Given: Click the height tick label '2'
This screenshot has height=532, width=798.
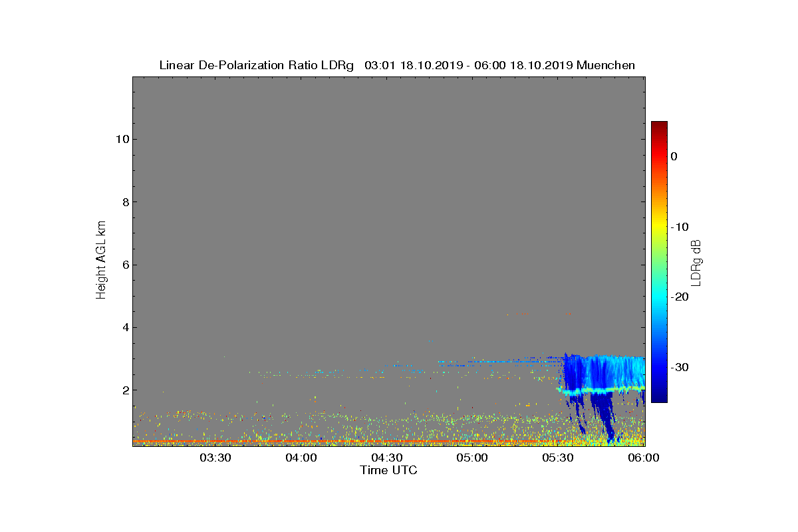Looking at the screenshot, I should point(124,390).
